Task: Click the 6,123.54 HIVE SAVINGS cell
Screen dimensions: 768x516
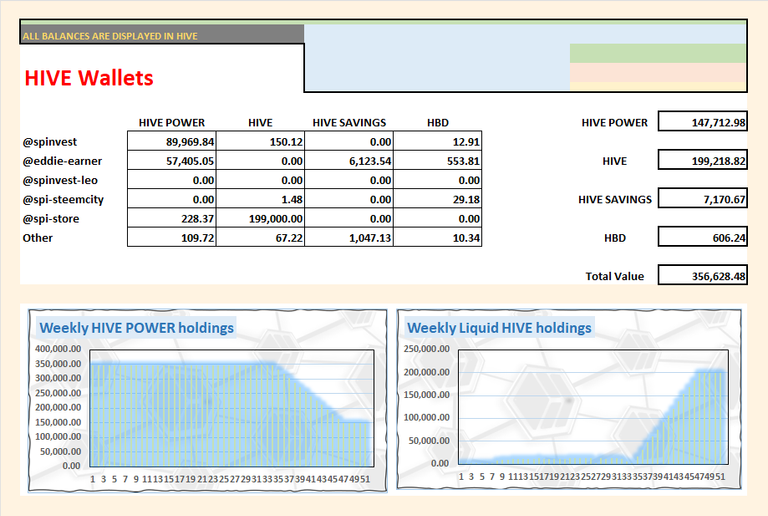Action: click(349, 161)
